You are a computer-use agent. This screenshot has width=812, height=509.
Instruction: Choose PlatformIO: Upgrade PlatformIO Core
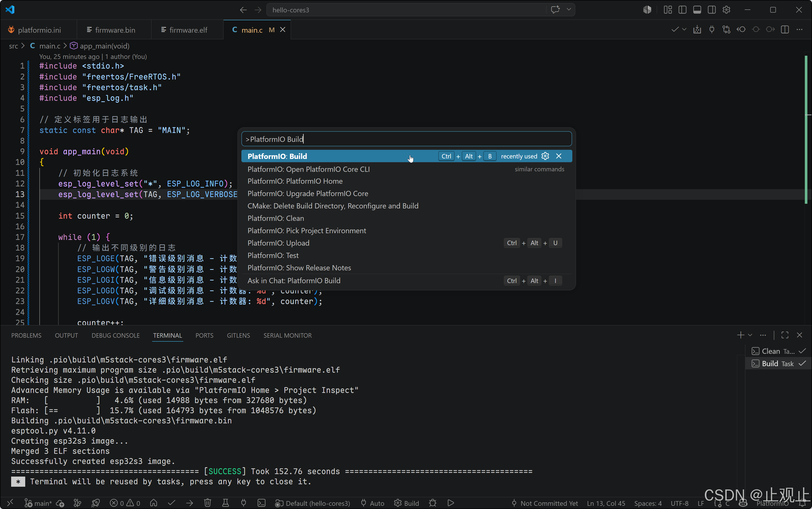(x=407, y=194)
